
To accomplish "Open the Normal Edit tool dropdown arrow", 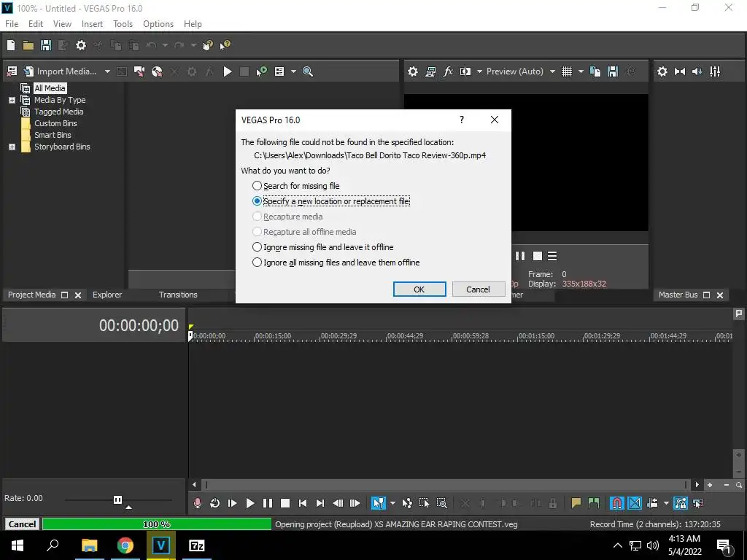I will [392, 503].
